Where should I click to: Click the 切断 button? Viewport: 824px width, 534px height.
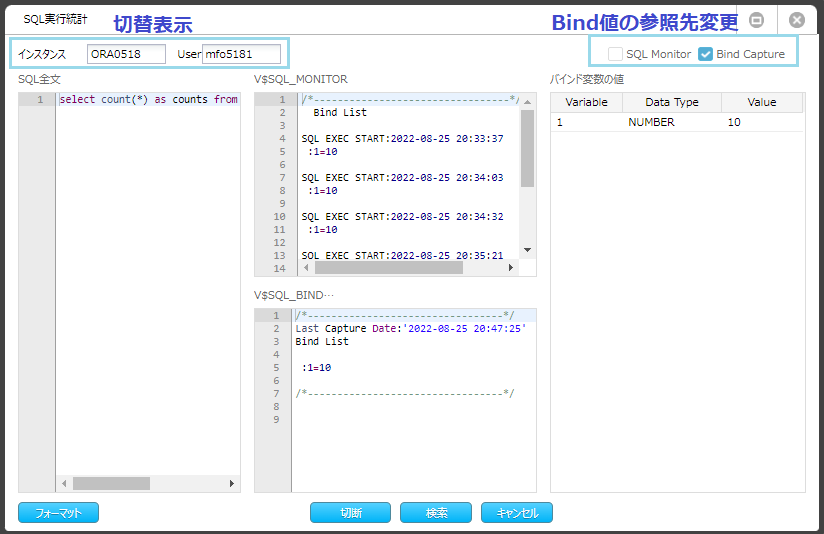(351, 513)
